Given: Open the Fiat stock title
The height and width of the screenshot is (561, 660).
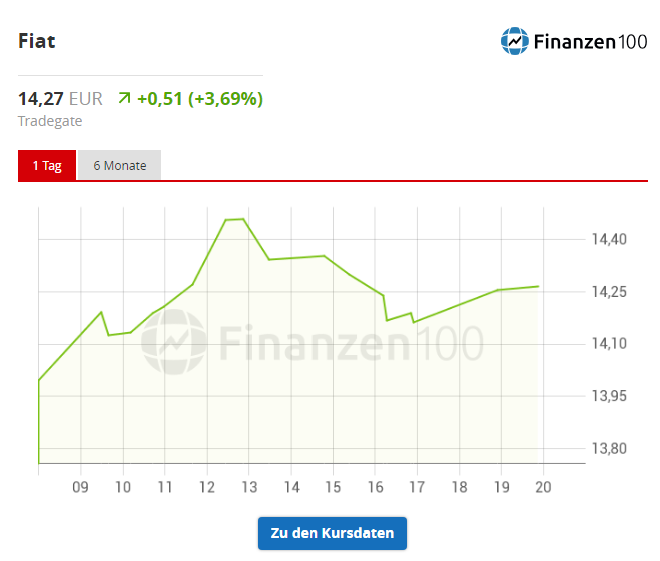Looking at the screenshot, I should point(37,42).
